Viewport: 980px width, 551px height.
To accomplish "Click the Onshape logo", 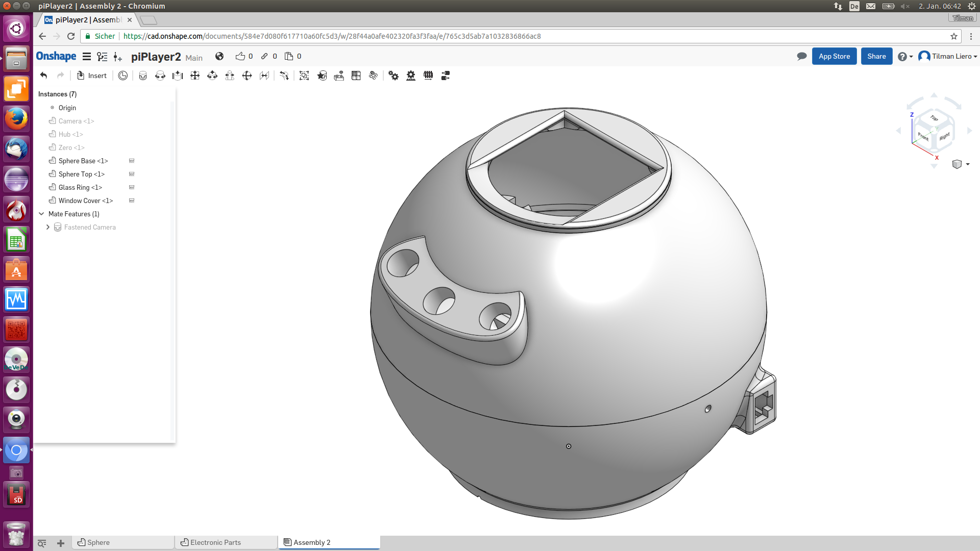I will point(56,56).
